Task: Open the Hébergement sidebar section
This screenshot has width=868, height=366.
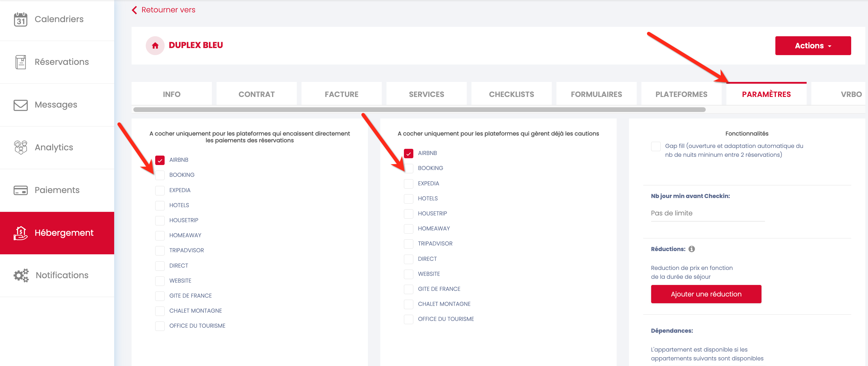Action: point(57,233)
